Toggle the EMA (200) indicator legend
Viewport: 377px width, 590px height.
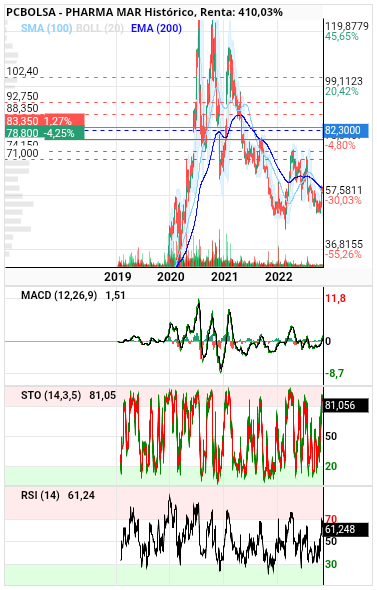coord(156,28)
